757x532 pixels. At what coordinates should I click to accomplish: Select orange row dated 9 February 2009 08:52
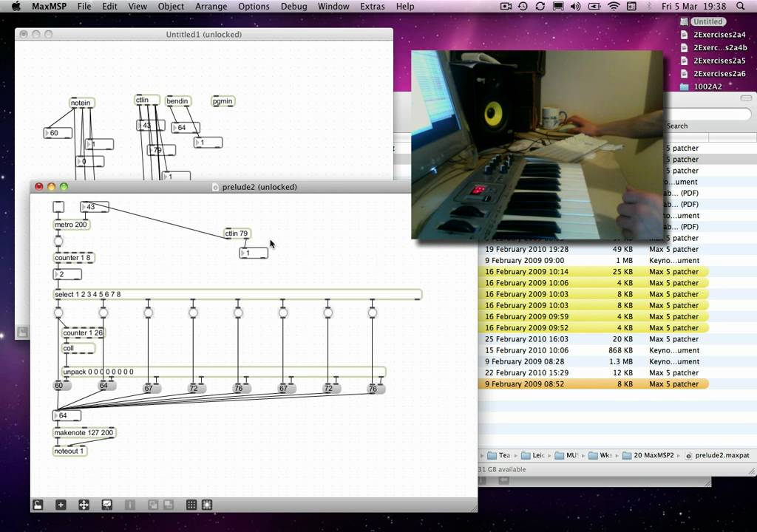(x=594, y=383)
